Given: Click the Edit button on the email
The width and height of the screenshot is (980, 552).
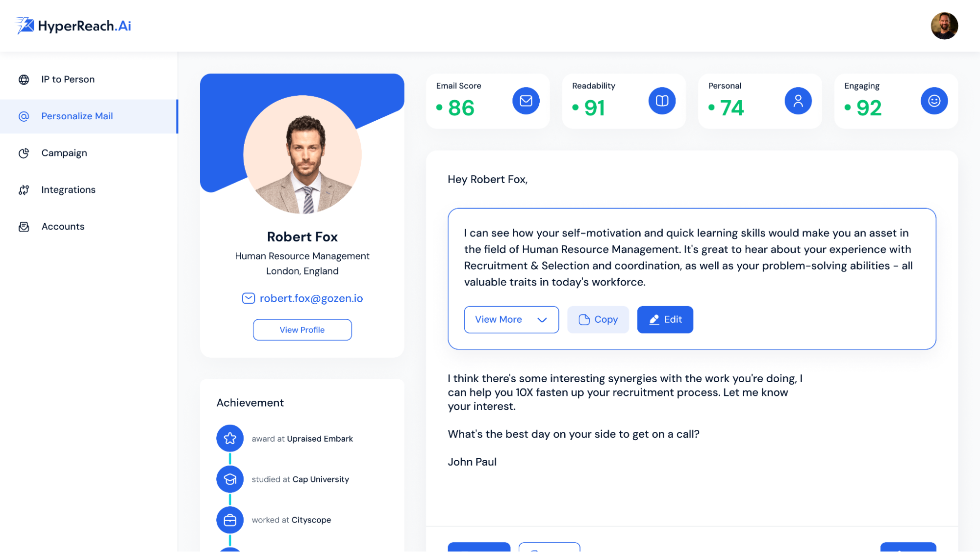Looking at the screenshot, I should pos(665,319).
